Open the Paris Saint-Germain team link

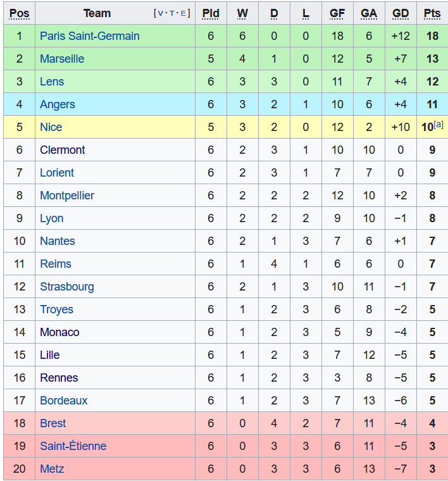tap(89, 36)
